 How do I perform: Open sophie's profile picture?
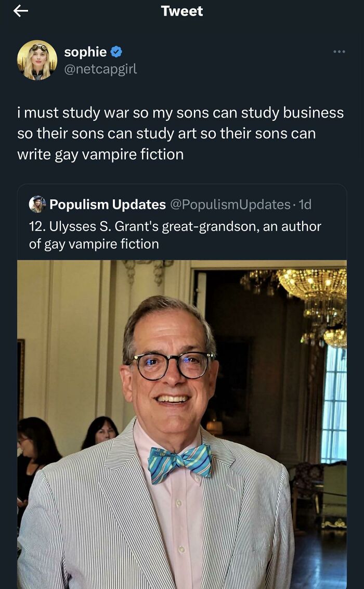point(37,60)
